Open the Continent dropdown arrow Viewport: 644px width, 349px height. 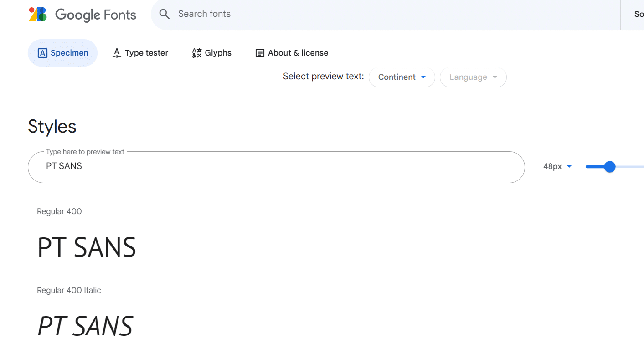pyautogui.click(x=424, y=77)
